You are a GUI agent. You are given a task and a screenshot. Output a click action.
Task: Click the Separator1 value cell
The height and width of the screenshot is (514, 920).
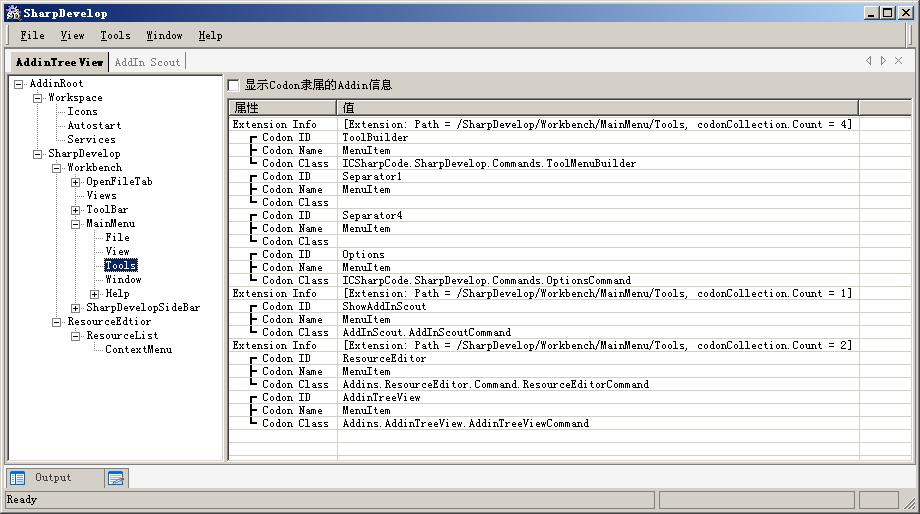coord(598,177)
